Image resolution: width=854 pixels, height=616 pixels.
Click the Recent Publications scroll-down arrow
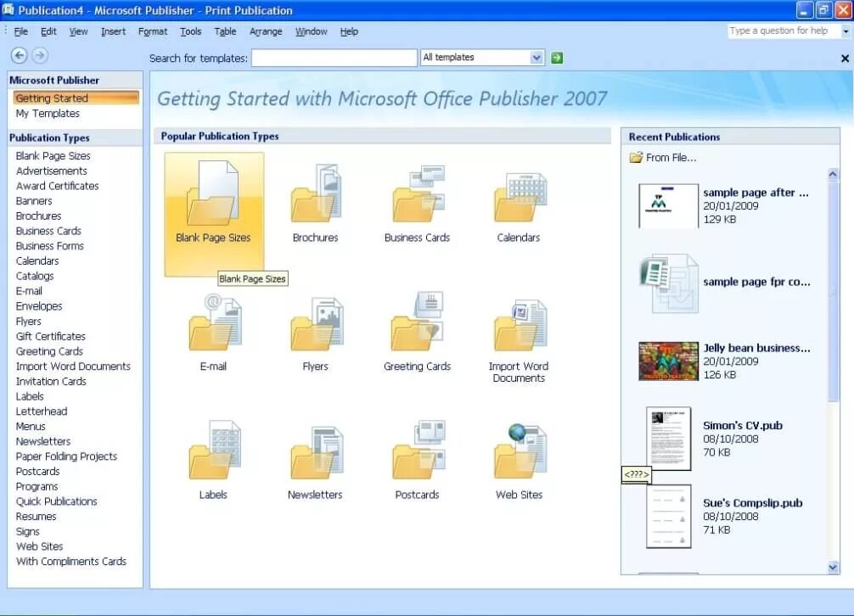(x=833, y=567)
